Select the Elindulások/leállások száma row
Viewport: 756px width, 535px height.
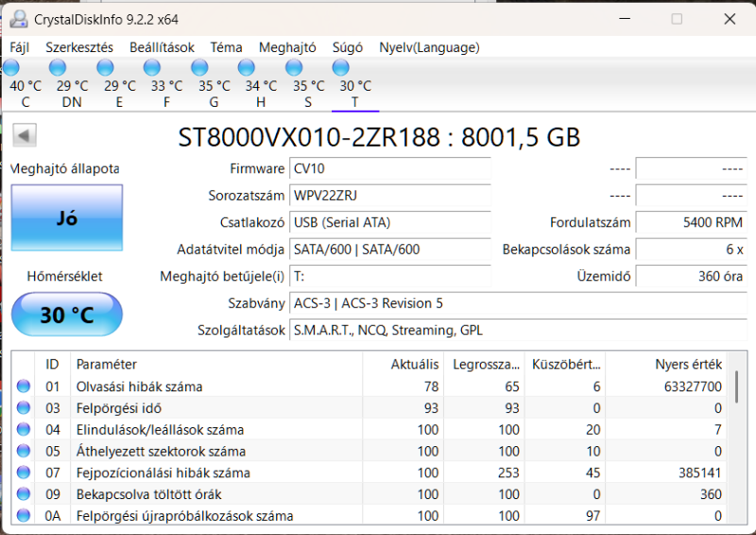coord(369,429)
